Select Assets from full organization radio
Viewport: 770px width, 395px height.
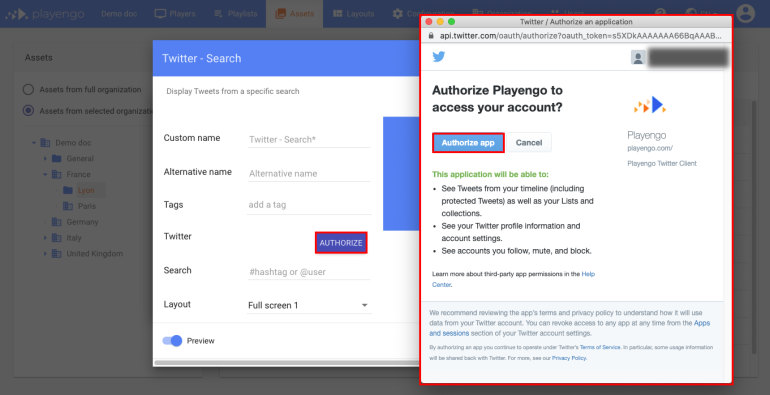(28, 89)
